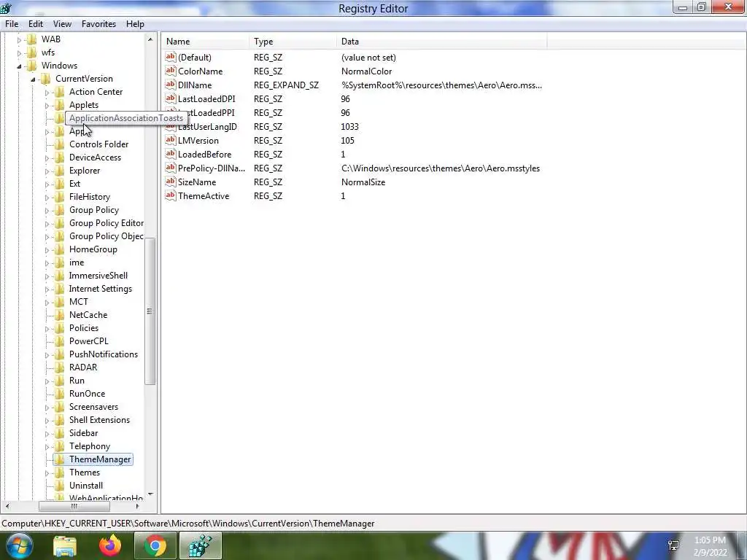747x560 pixels.
Task: Click the tree scrollbar up arrow
Action: pos(150,39)
